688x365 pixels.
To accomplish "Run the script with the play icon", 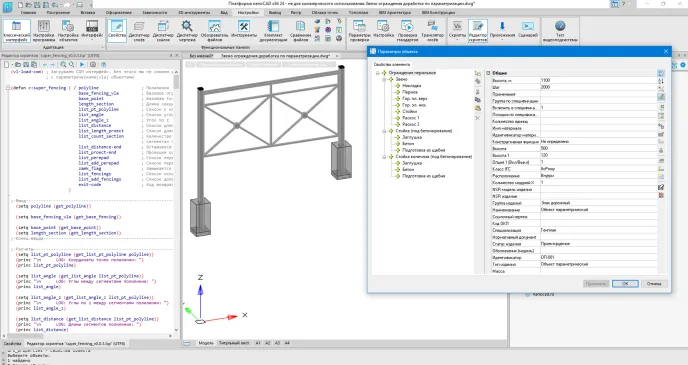I will point(82,64).
